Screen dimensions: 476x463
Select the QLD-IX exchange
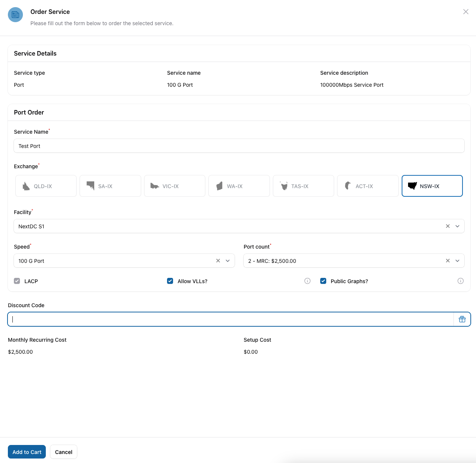46,186
